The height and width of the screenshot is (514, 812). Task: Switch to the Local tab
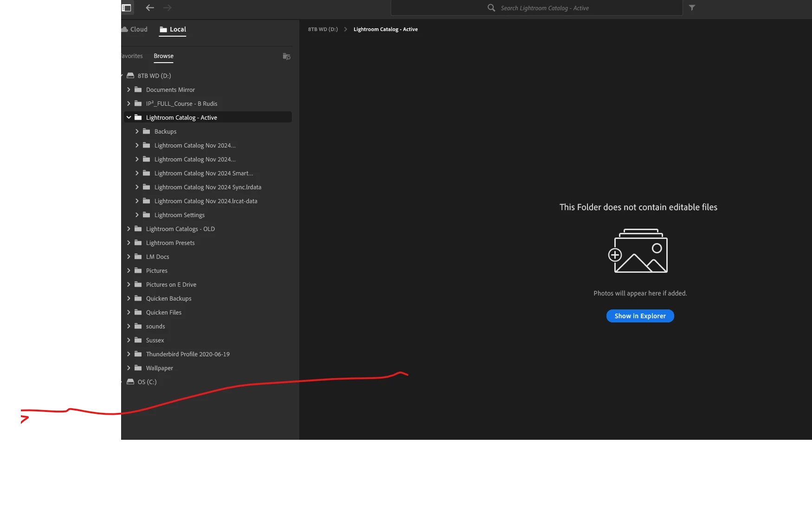tap(173, 29)
